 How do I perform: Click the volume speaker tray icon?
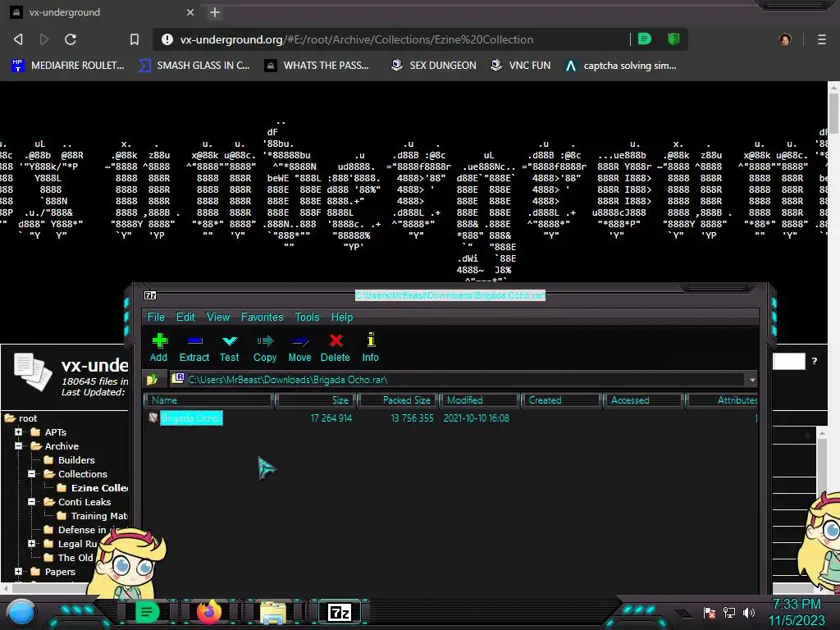tap(749, 612)
